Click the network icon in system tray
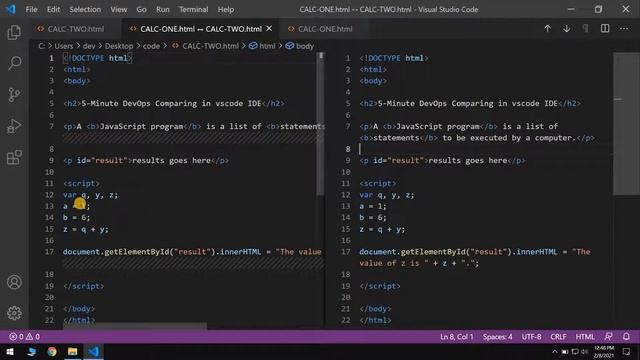Screen dimensions: 640x360 click(575, 352)
